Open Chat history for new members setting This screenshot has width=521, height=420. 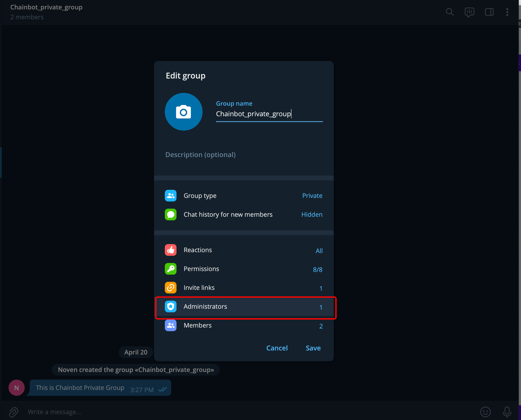coord(244,214)
